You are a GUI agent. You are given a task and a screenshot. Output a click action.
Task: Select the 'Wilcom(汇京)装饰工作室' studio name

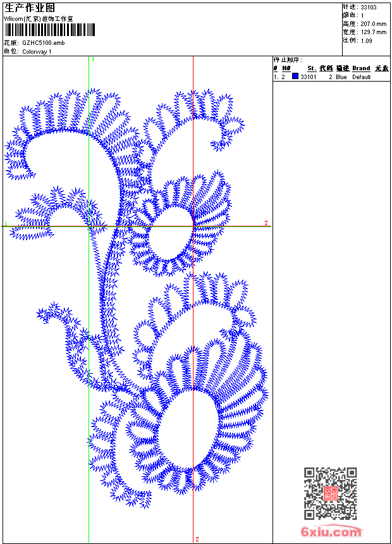coord(39,19)
